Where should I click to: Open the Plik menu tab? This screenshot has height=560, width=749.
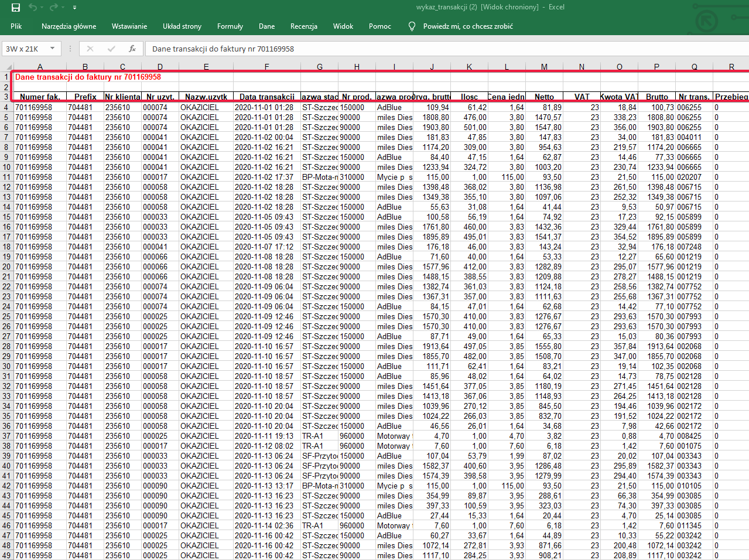[16, 26]
